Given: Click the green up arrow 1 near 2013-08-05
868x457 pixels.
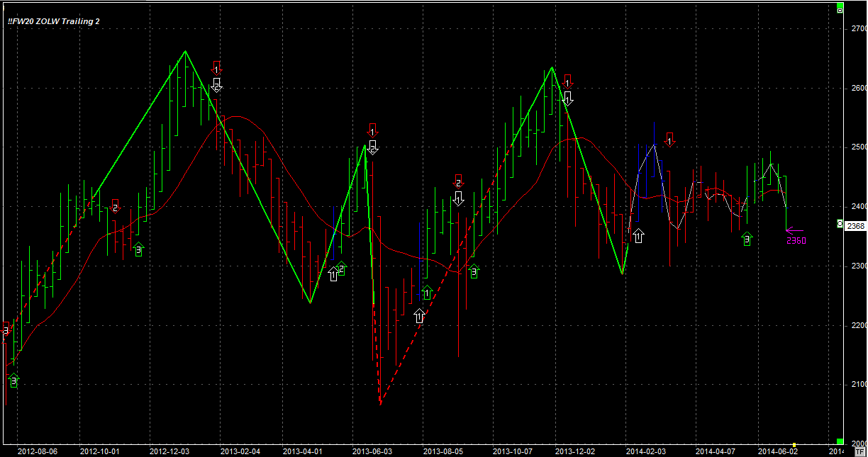Looking at the screenshot, I should coord(427,292).
